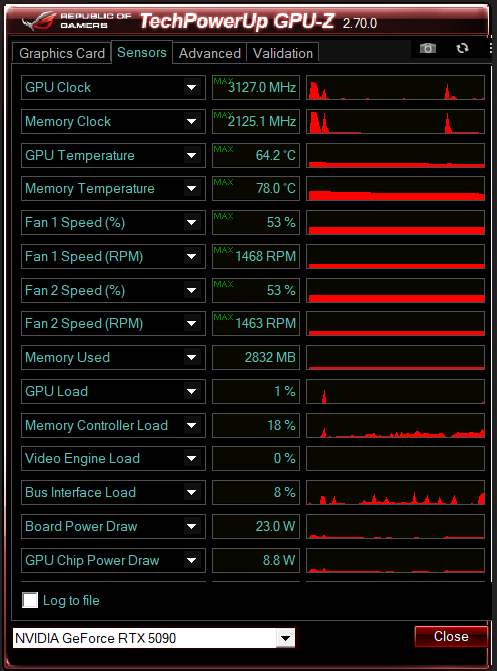Click the GPU Clock 3127.0 MHz value
This screenshot has width=497, height=671.
point(256,87)
